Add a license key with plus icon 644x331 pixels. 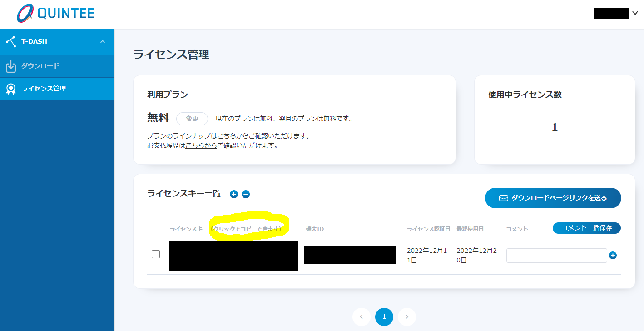pyautogui.click(x=234, y=194)
